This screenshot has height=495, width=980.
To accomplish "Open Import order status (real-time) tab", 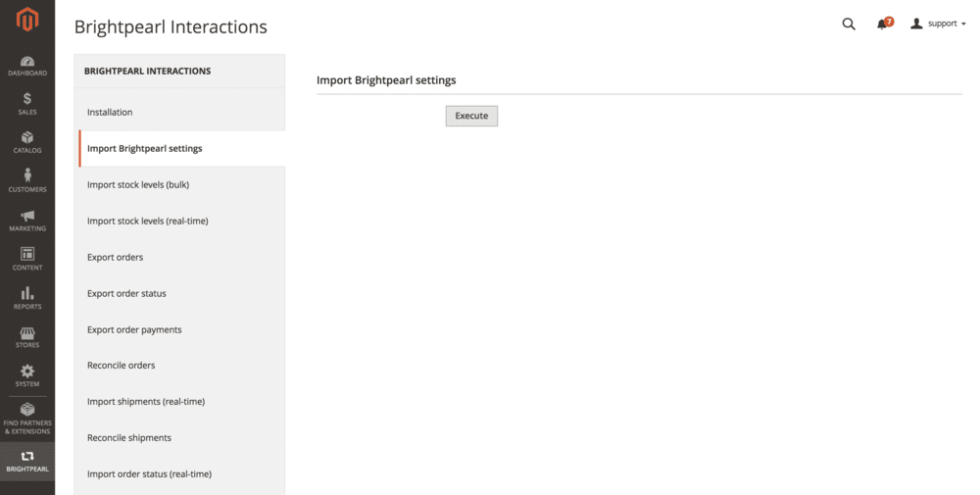I will pos(149,474).
